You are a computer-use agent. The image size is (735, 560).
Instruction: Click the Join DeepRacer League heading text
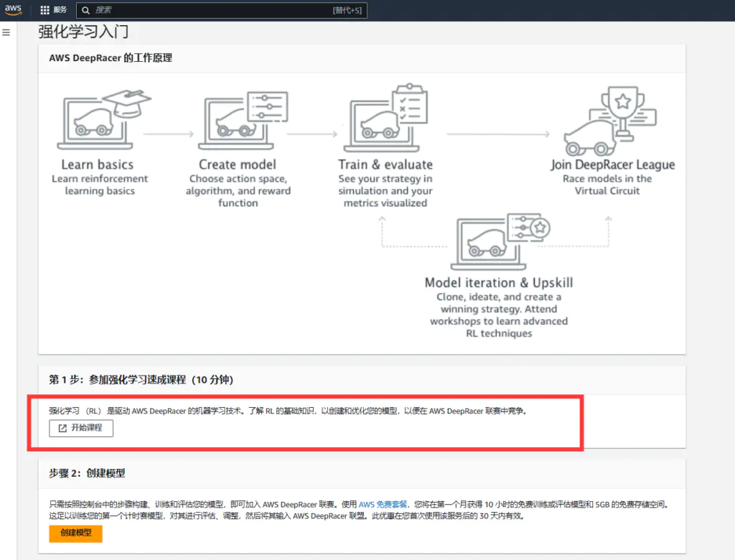click(x=613, y=165)
